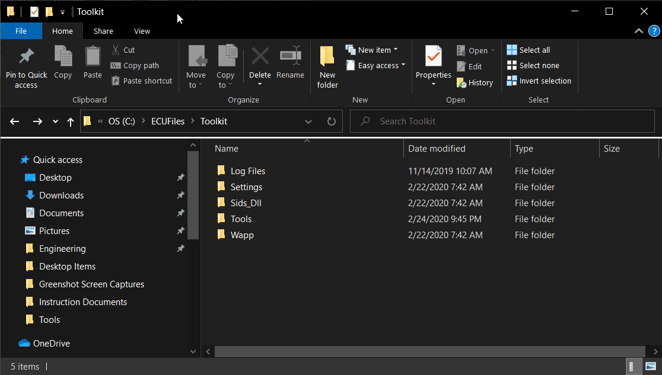Click the Properties icon in title bar
Viewport: 662px width, 375px height.
click(x=34, y=12)
